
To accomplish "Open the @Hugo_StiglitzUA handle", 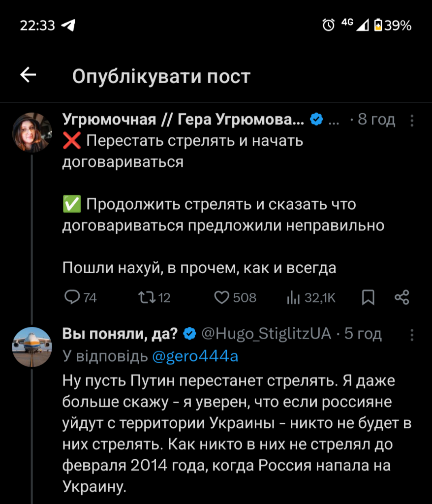I will pos(266,334).
